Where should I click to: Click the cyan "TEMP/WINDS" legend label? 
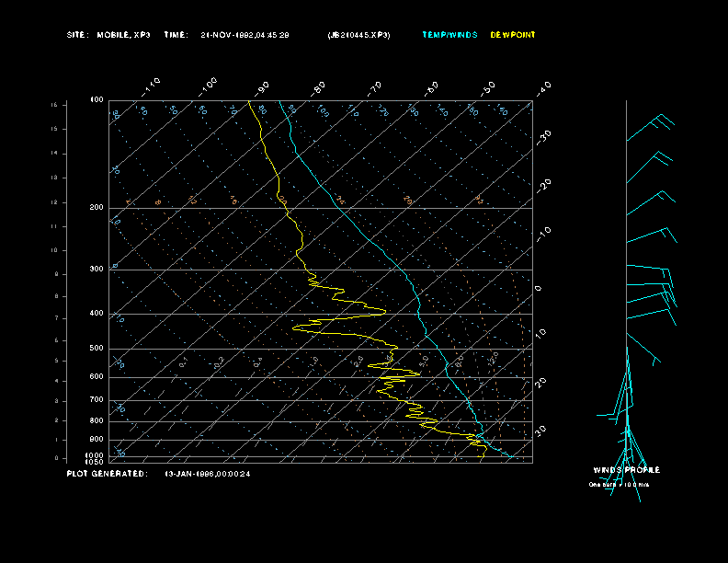point(449,35)
